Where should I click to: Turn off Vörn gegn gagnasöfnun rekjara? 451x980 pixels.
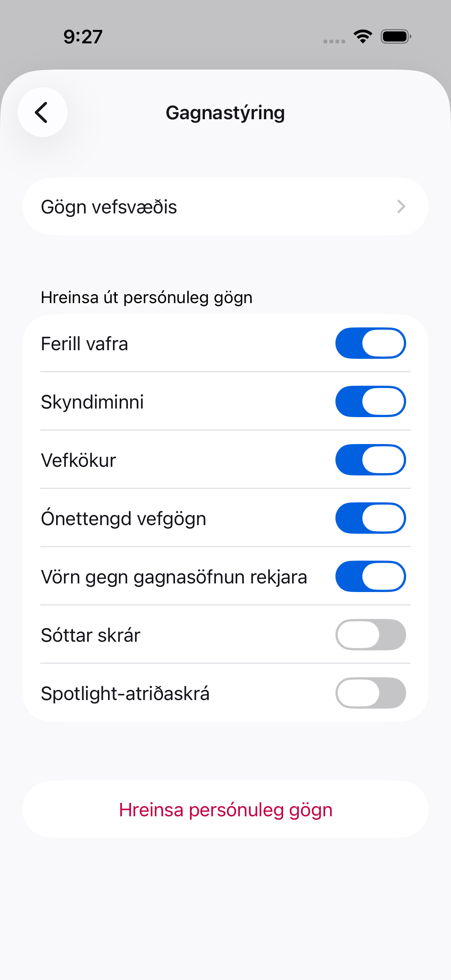[370, 576]
